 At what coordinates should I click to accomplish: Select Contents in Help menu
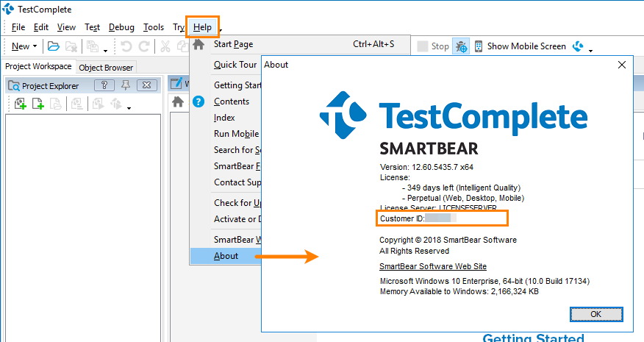pos(232,101)
